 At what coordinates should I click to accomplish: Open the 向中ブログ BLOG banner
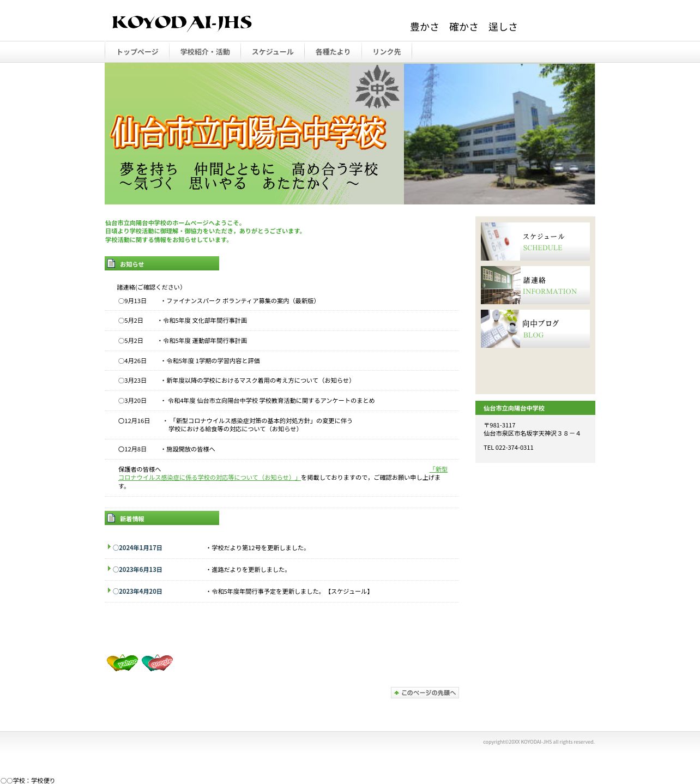535,329
